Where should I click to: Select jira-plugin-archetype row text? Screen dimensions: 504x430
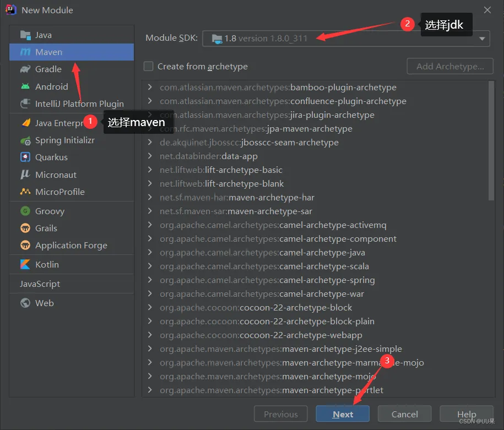point(267,115)
